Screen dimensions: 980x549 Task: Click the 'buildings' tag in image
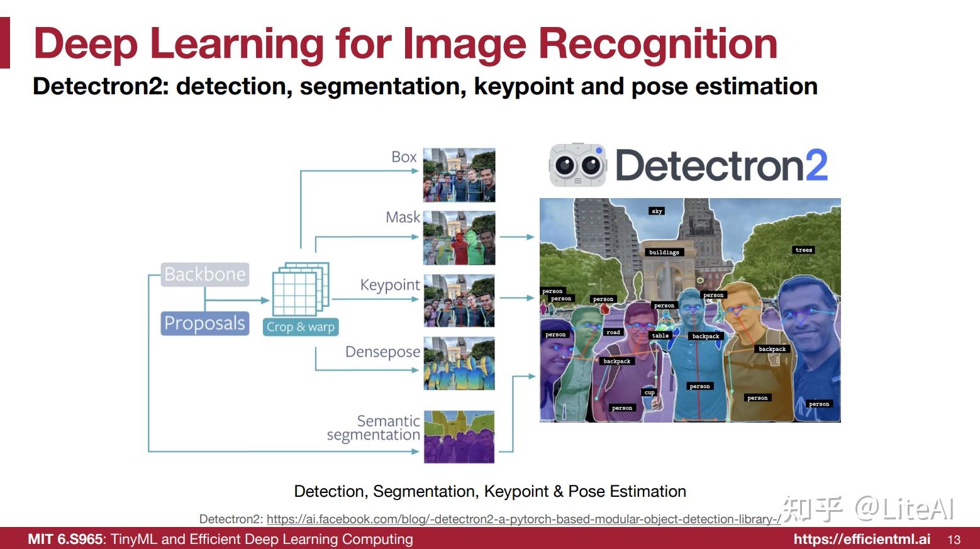[x=664, y=252]
